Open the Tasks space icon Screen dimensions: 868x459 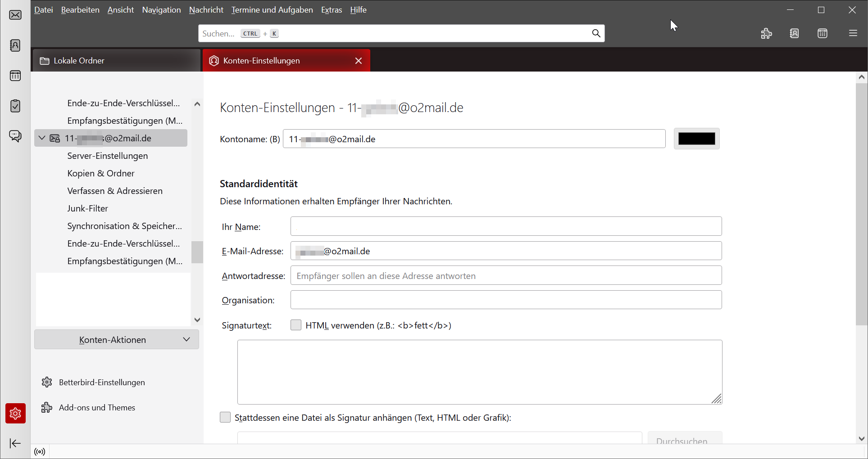tap(15, 106)
